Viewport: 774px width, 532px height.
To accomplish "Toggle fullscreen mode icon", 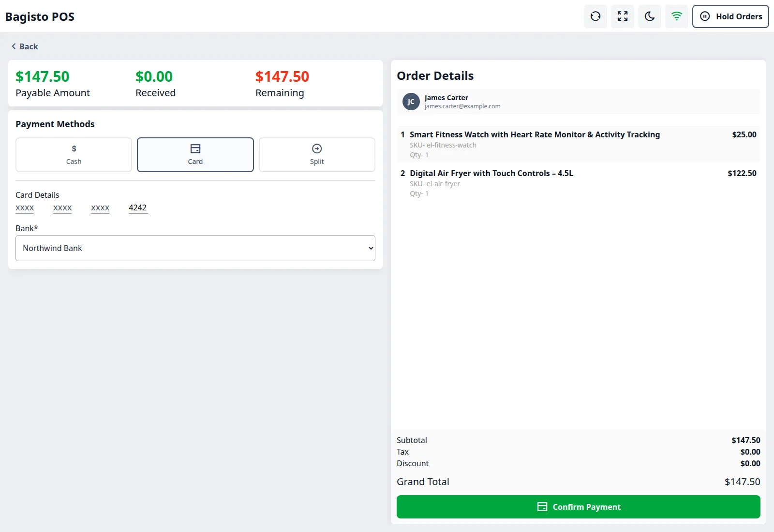I will [x=623, y=16].
